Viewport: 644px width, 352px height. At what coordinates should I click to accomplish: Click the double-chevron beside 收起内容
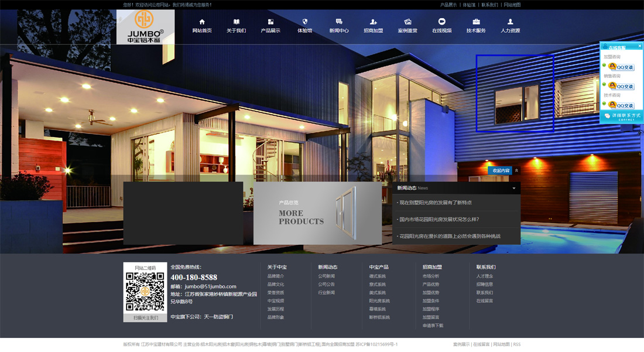pos(516,170)
